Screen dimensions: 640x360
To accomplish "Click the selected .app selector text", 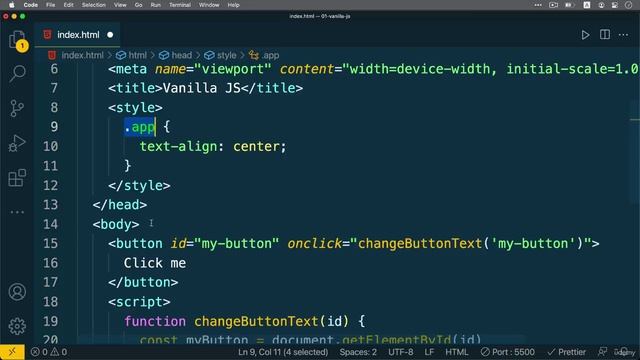I will [x=140, y=127].
